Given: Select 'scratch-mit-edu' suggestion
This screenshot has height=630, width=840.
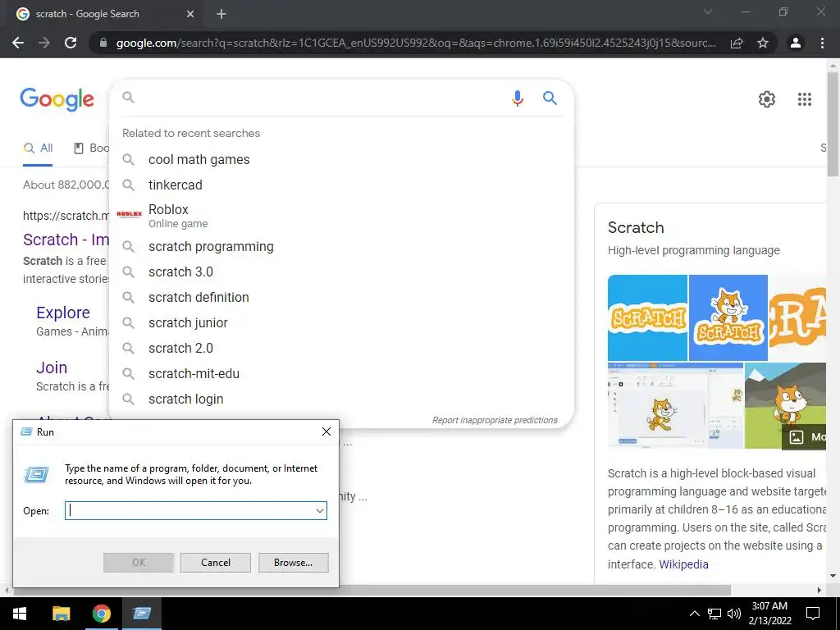Looking at the screenshot, I should 341,374.
